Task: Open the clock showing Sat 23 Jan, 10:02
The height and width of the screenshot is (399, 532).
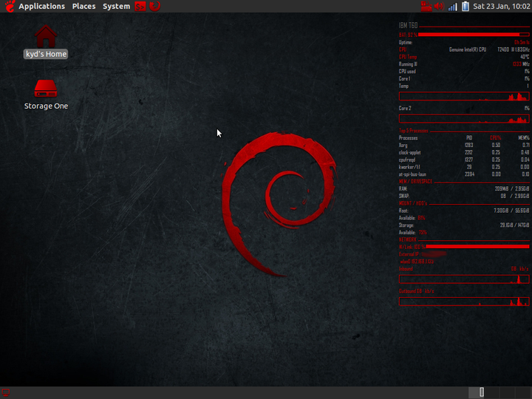Action: (x=502, y=6)
